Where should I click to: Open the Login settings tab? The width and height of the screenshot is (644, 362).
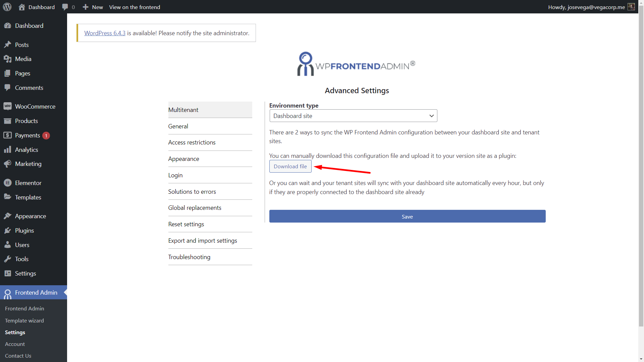tap(210, 175)
